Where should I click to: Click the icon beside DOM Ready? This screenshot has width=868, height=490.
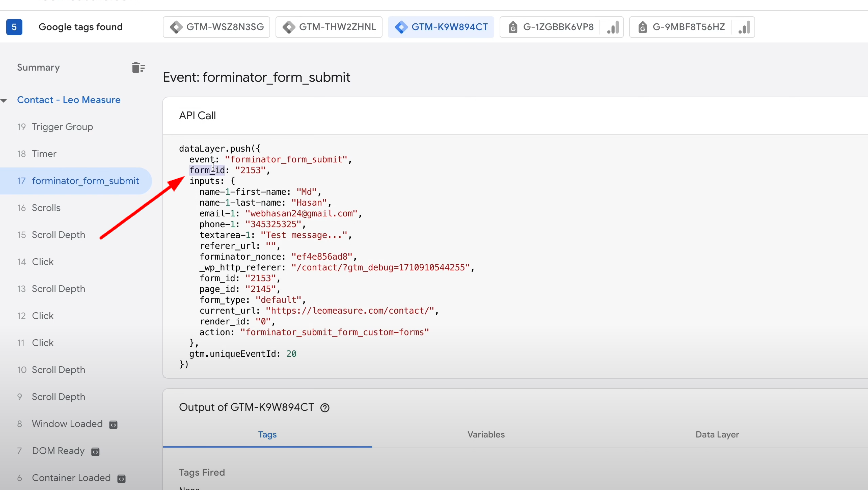pyautogui.click(x=95, y=452)
